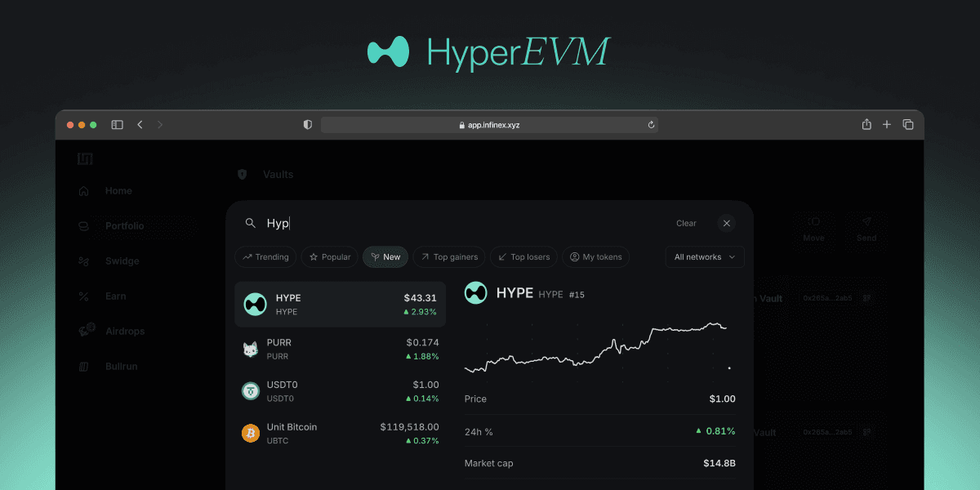980x490 pixels.
Task: Switch to the Top losers filter
Action: coord(523,257)
